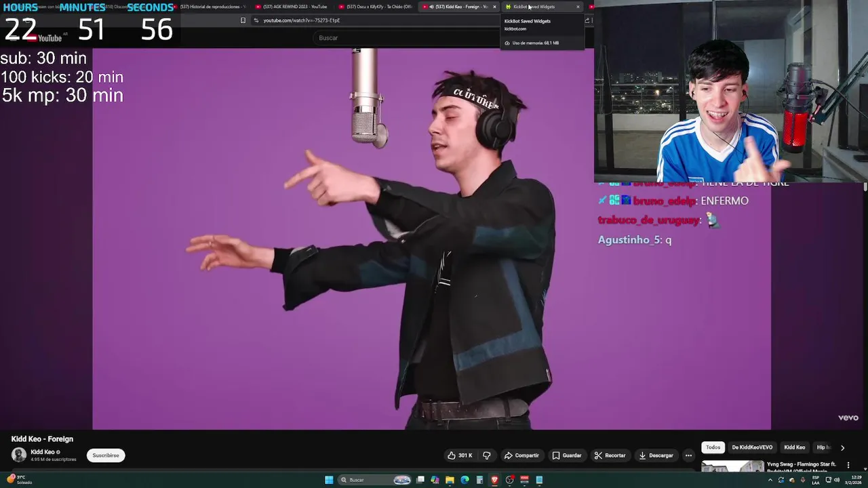Open the Kidd Keo channel name link
The height and width of the screenshot is (488, 868).
[43, 452]
